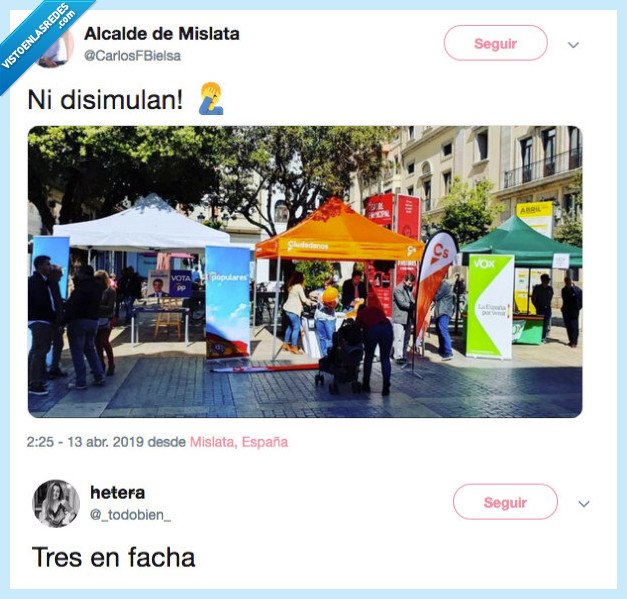Open hetera's profile picture
Screen dimensions: 627x599
click(56, 503)
